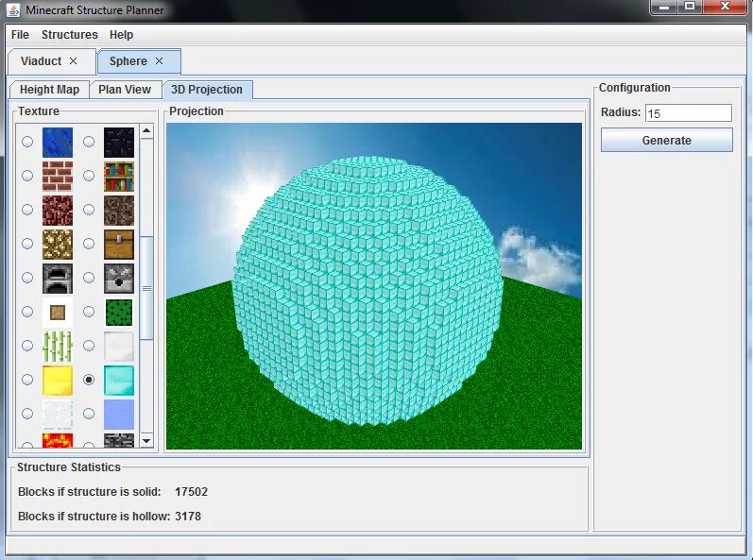
Task: Minimize the Minecraft Structure Planner window
Action: tap(664, 7)
